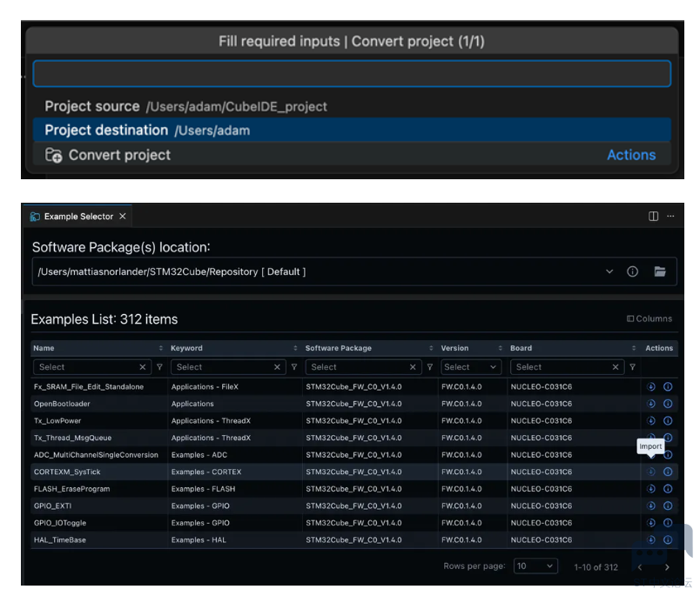Screen dimensions: 700x596
Task: Click import icon for FLASH_EraseProgram row
Action: pos(650,489)
